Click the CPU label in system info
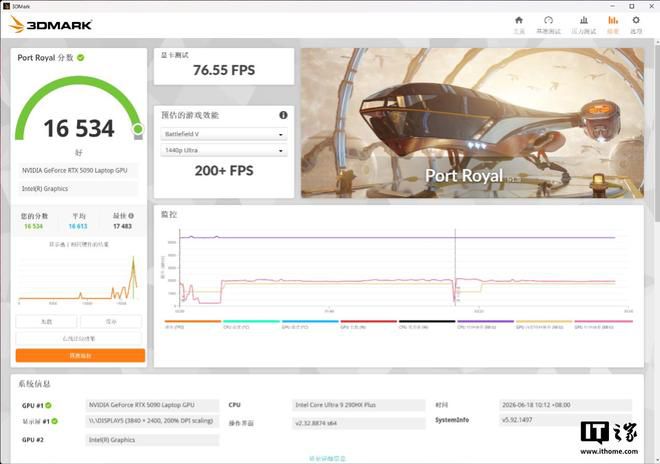The height and width of the screenshot is (464, 660). pyautogui.click(x=234, y=405)
